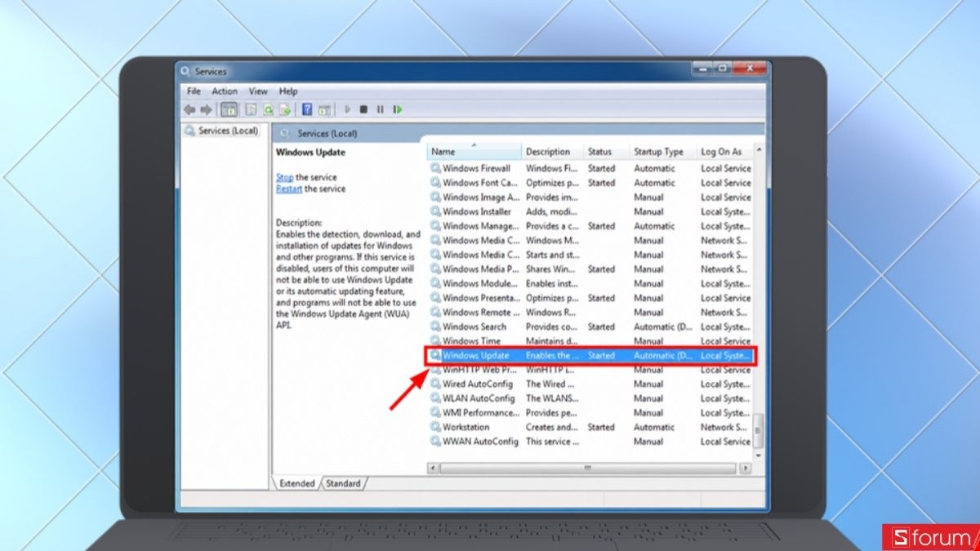Screen dimensions: 980x551
Task: Open the File menu
Action: pos(194,91)
